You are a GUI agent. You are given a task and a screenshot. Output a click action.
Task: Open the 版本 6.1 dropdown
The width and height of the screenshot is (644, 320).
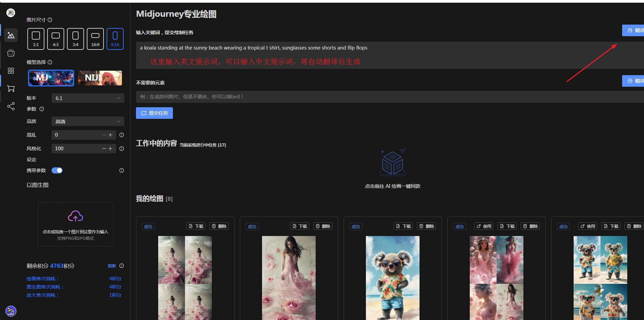[x=88, y=98]
